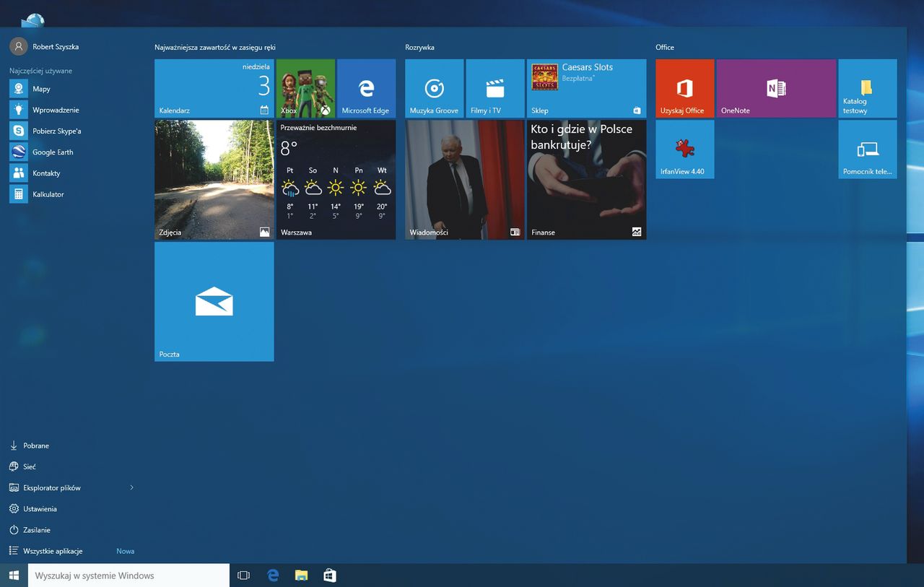Click the Uzyskaj Office tile

[x=685, y=89]
